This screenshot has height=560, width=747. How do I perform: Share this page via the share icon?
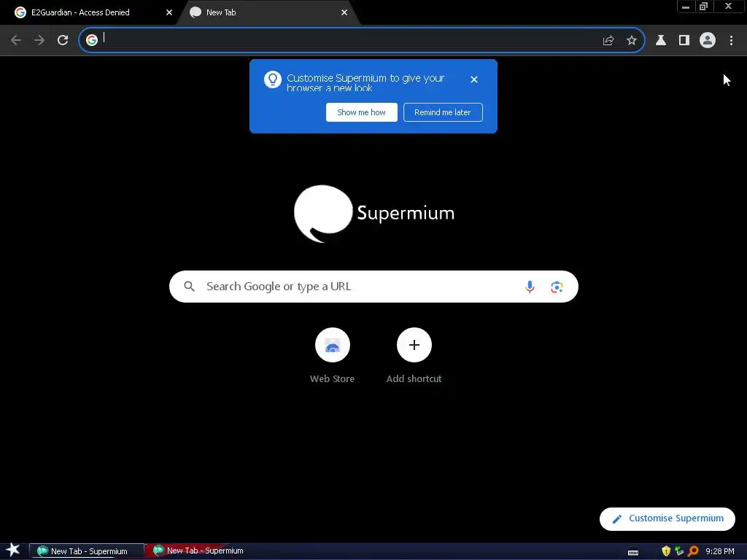click(608, 41)
